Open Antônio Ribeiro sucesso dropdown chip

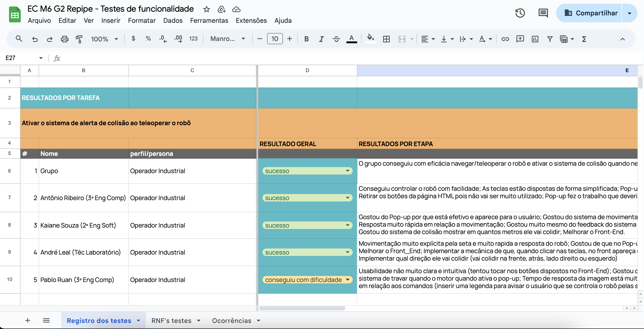[x=307, y=198]
